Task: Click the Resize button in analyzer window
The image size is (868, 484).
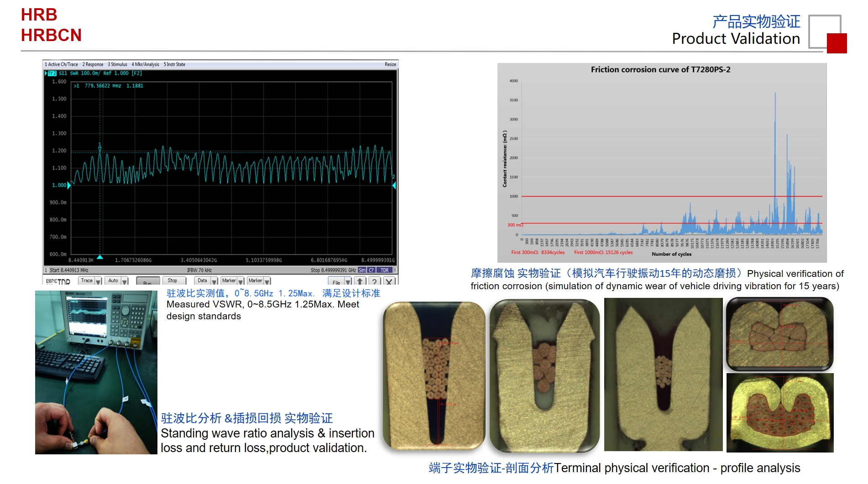Action: (390, 64)
